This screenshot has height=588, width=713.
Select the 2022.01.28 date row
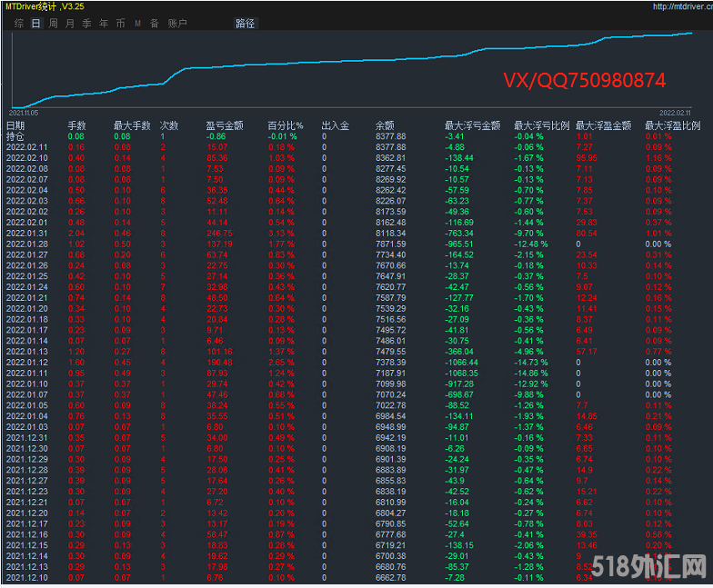coord(27,244)
